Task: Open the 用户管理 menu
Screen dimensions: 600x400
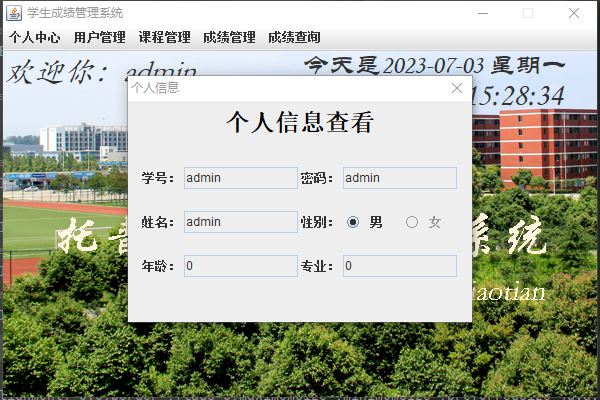Action: (x=99, y=37)
